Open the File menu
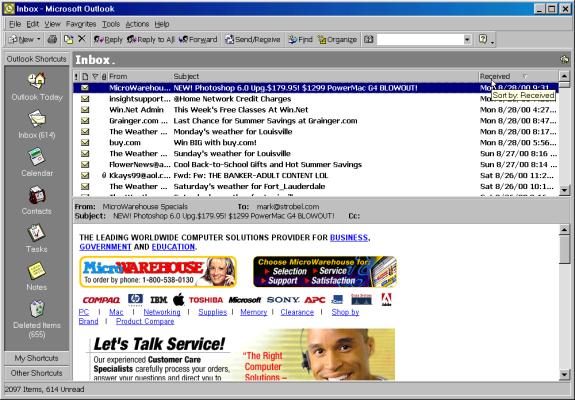The width and height of the screenshot is (575, 400). [15, 24]
